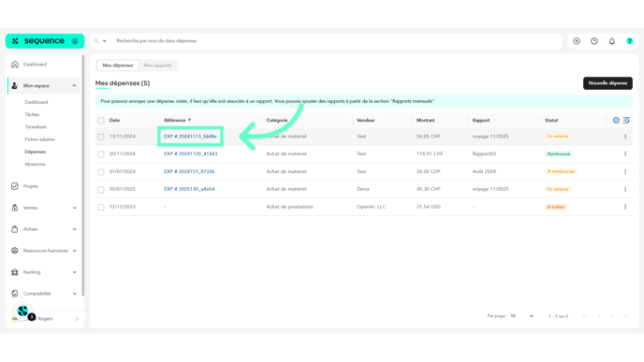Expand the Rogers user menu arrow
Viewport: 644px width, 362px height.
point(77,319)
